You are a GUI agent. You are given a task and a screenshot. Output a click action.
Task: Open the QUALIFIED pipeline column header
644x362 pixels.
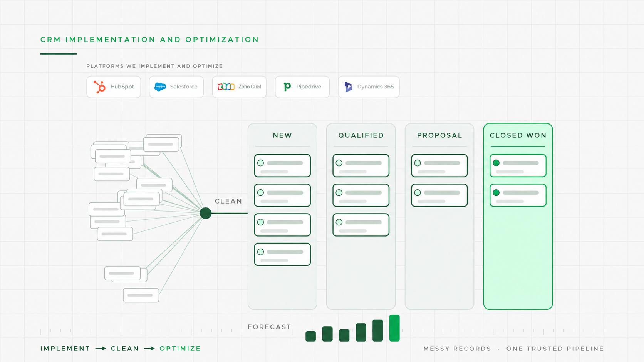[x=361, y=135]
